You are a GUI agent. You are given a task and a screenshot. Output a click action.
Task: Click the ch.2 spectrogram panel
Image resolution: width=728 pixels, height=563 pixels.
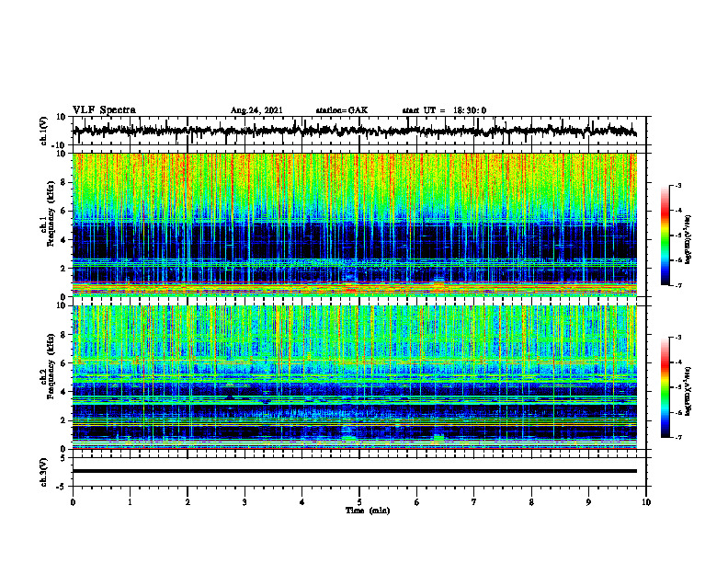coord(354,377)
